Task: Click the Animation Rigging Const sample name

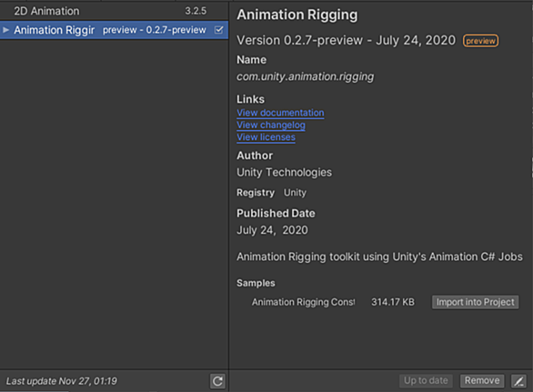Action: pos(303,302)
